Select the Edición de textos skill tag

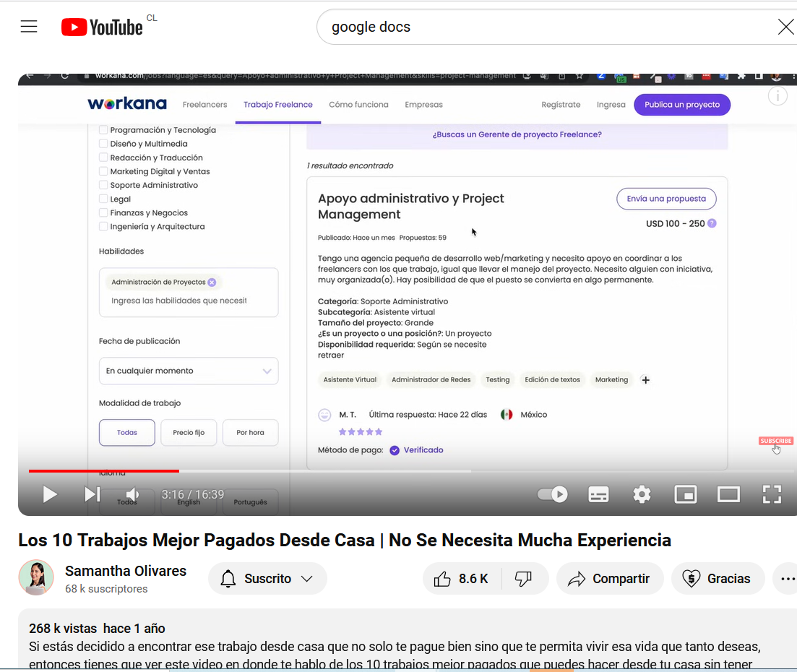553,379
